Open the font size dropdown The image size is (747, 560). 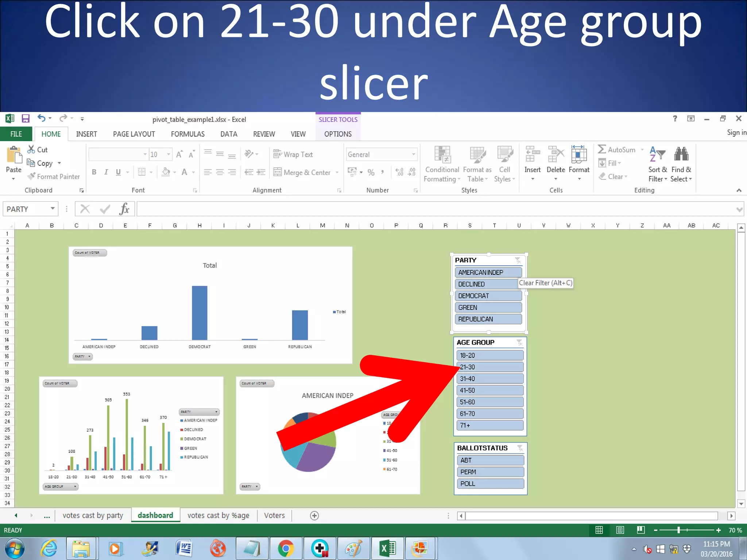click(168, 154)
